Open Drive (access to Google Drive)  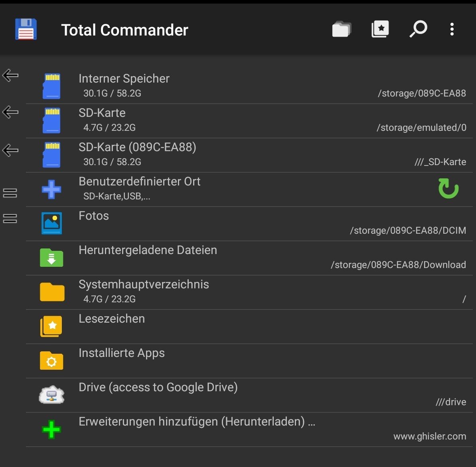(249, 395)
